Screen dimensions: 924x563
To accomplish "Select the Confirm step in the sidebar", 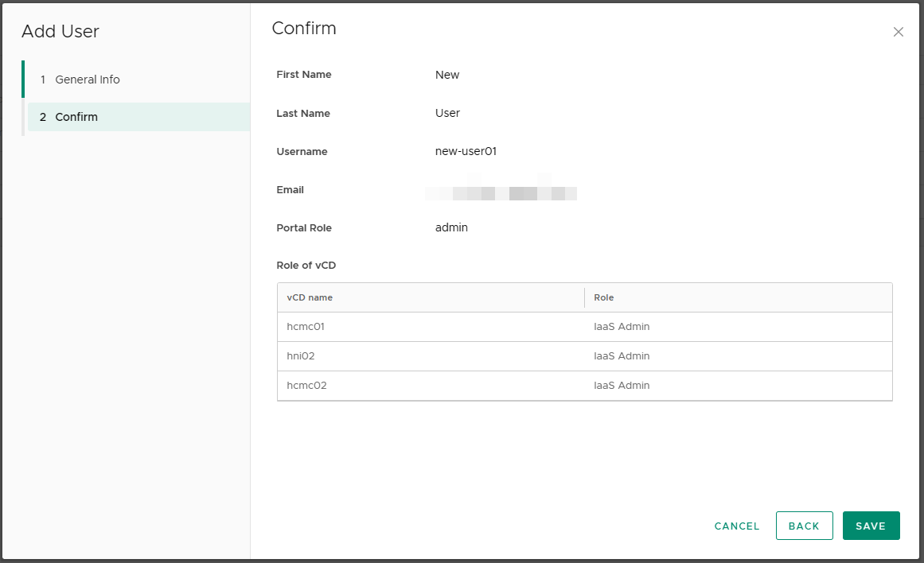I will 76,117.
